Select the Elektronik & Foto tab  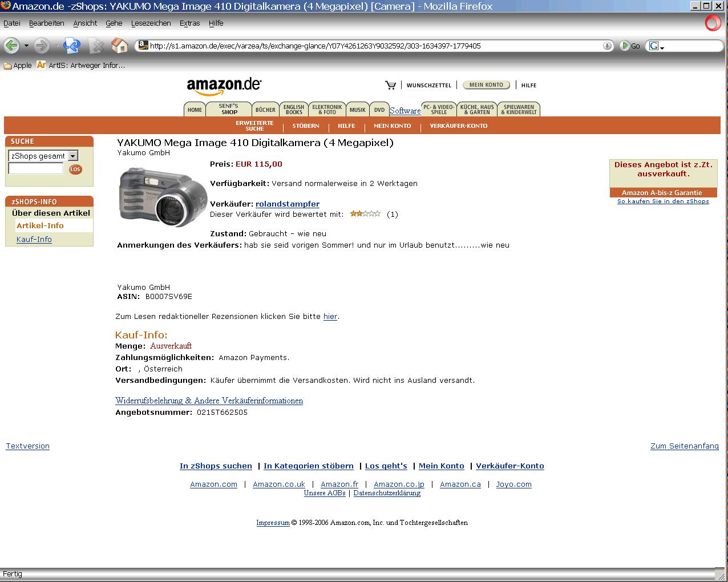click(x=327, y=109)
